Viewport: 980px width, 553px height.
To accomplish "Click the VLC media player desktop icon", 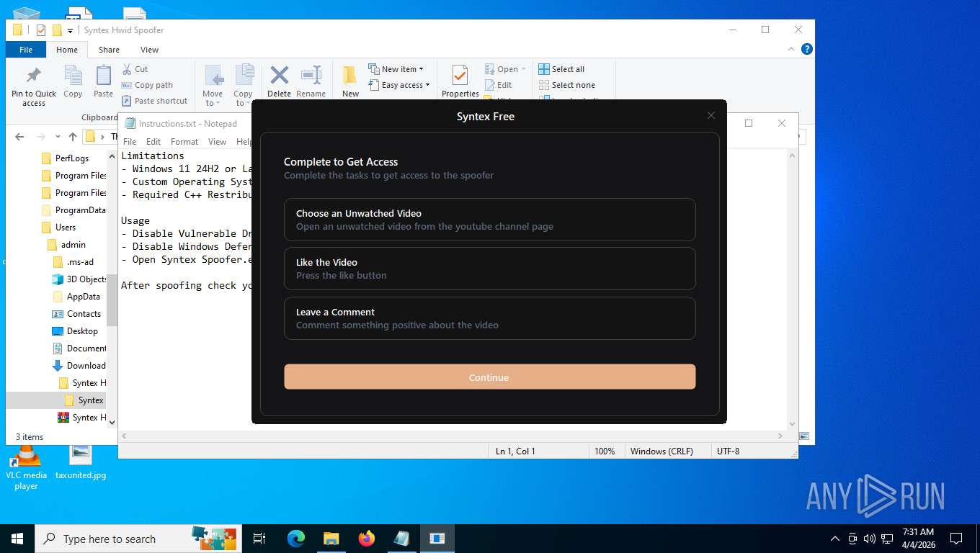I will coord(26,468).
